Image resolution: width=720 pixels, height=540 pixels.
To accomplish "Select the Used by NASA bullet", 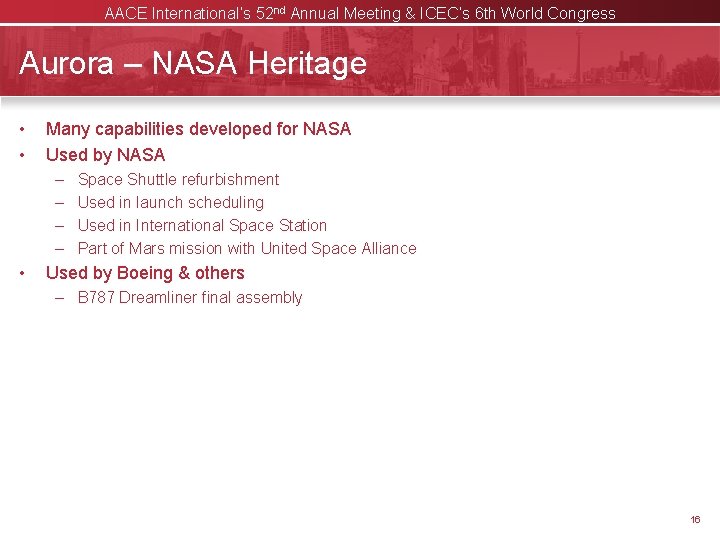I will point(106,155).
